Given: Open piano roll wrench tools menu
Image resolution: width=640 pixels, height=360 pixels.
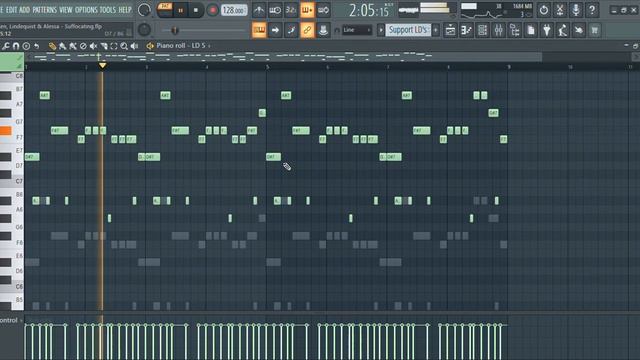Looking at the screenshot, I should tap(6, 46).
